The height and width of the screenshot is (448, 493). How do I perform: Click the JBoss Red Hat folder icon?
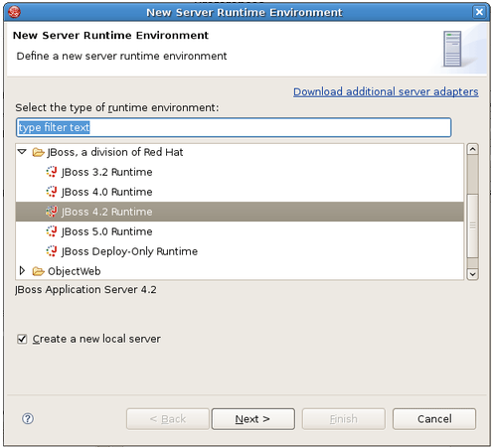point(39,152)
